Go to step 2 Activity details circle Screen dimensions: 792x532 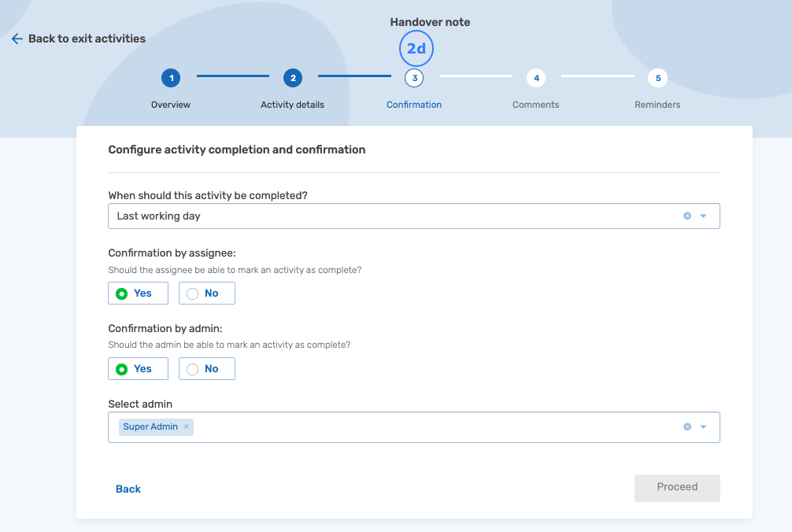tap(292, 78)
